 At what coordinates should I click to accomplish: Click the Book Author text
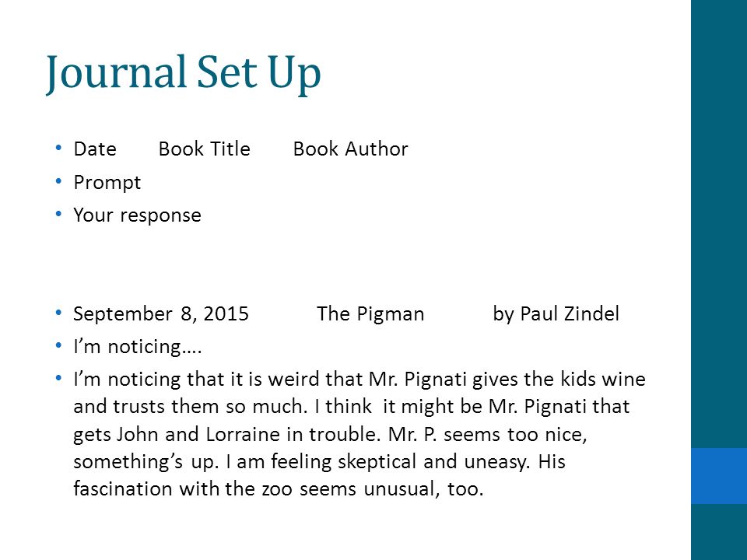[x=351, y=149]
